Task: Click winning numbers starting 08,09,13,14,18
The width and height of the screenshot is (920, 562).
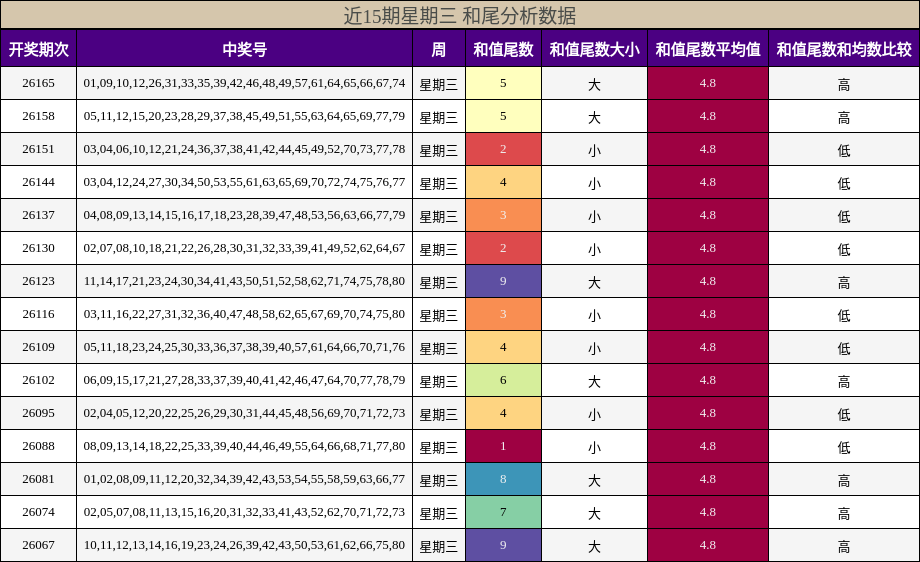Action: [x=245, y=446]
